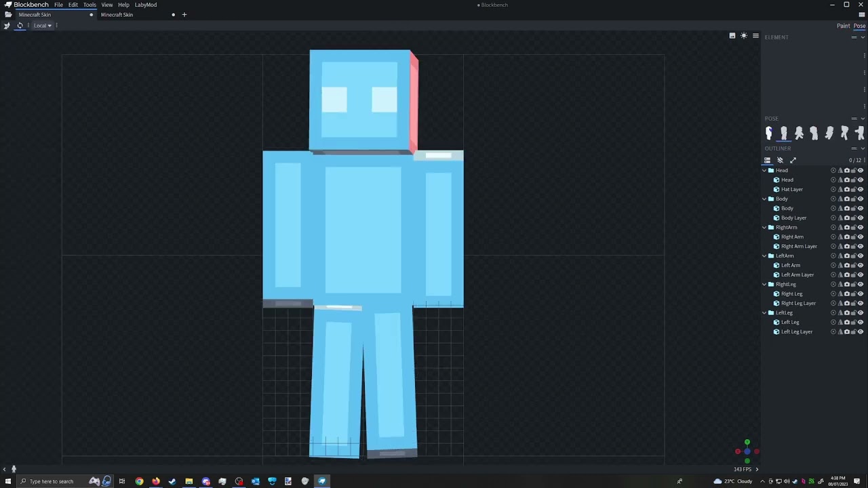Collapse the Outliner panel chevron
Viewport: 868px width, 488px height.
[863, 148]
